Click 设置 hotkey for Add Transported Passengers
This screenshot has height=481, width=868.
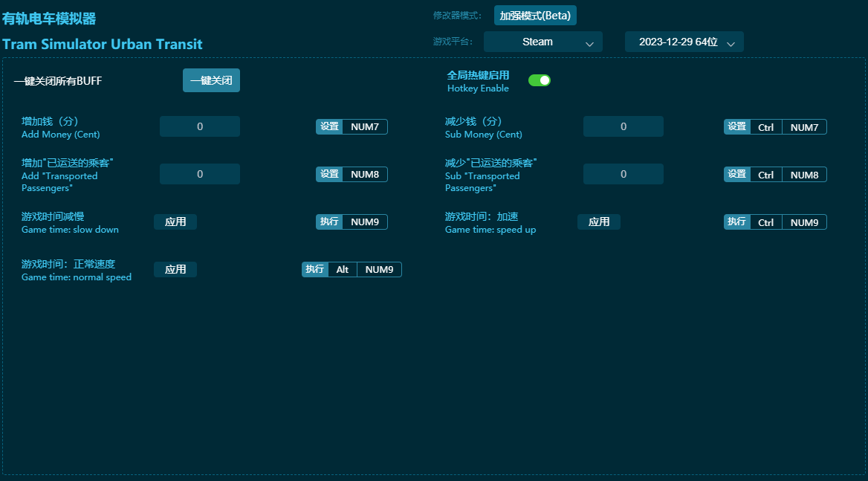point(329,175)
